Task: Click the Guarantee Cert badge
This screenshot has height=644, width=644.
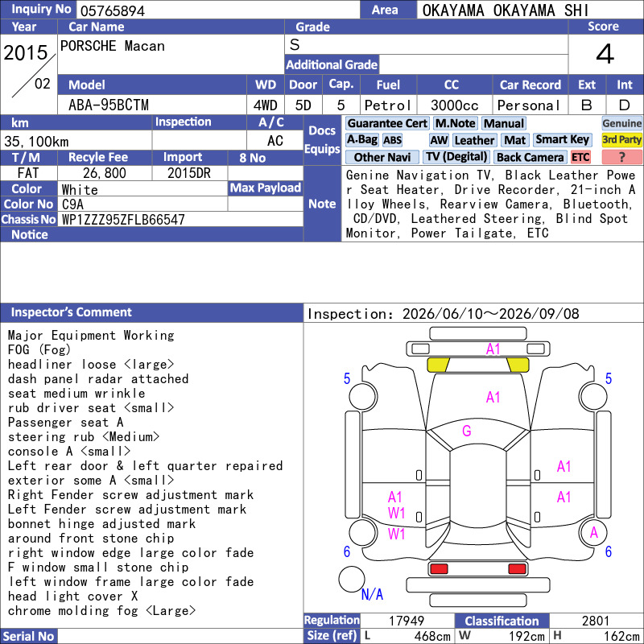Action: tap(387, 123)
